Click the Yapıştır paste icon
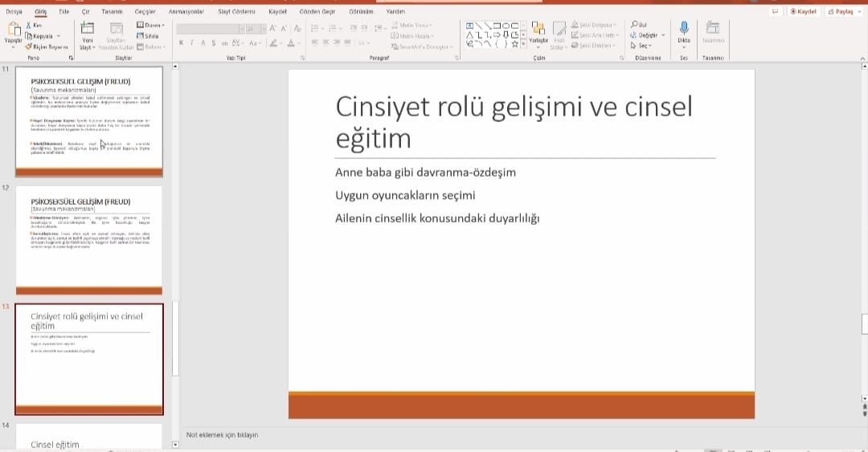868x452 pixels. coord(14,29)
